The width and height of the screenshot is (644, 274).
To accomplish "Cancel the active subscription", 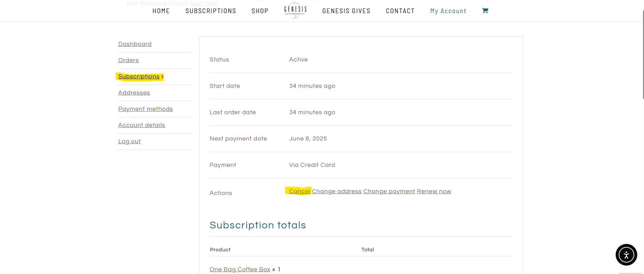I will click(x=299, y=192).
